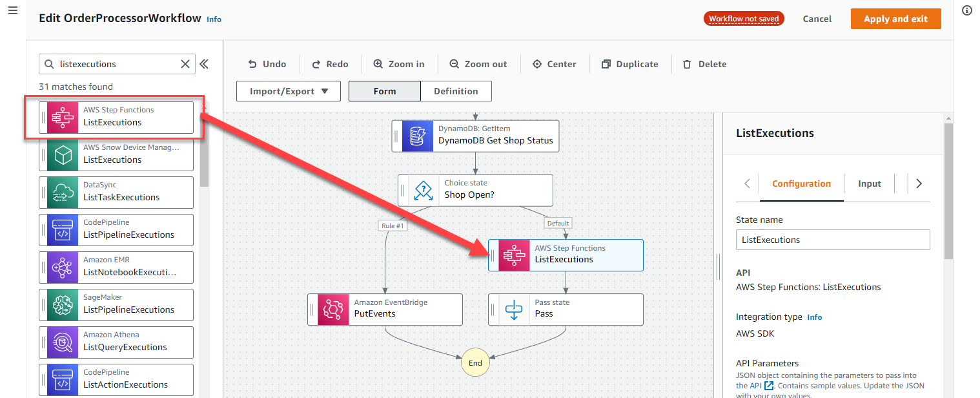Viewport: 980px width, 398px height.
Task: Click 'Edit OrderProcessorWorkflow' page title
Action: [x=120, y=18]
